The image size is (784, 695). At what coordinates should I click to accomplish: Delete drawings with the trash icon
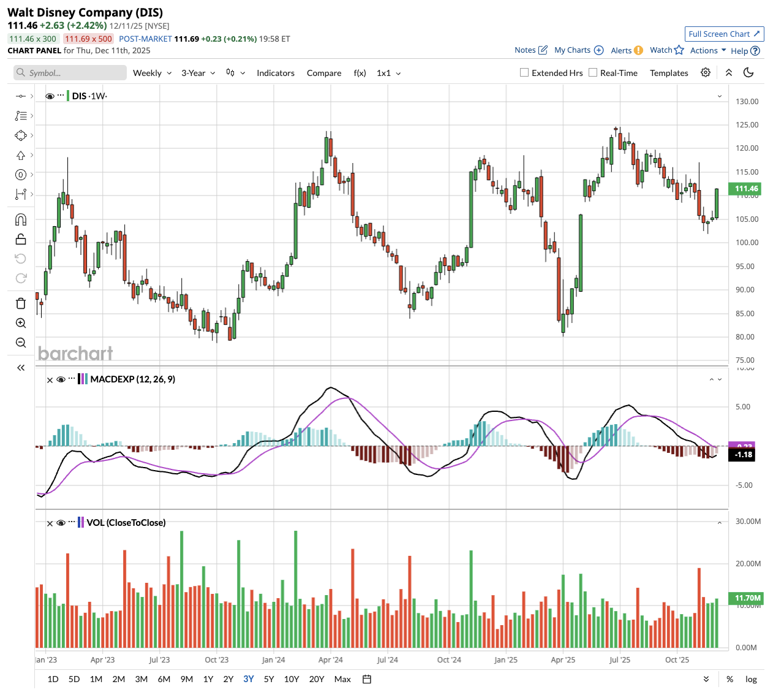[x=21, y=303]
